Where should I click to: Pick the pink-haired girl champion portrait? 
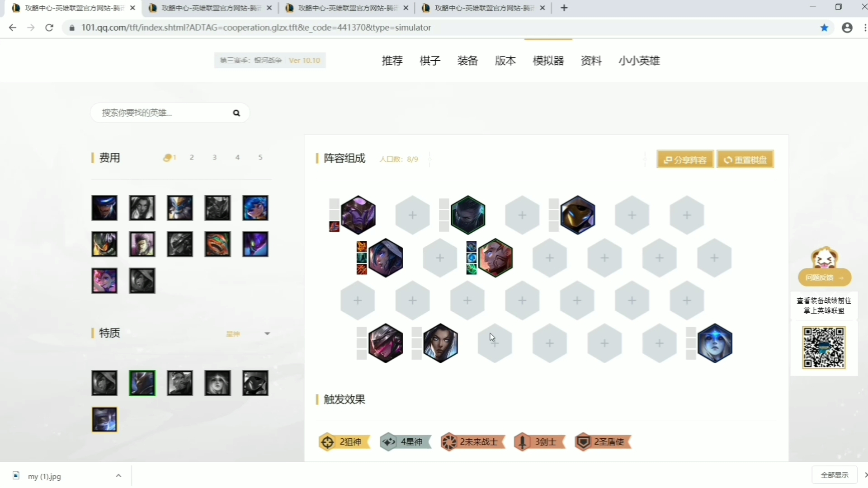coord(104,281)
